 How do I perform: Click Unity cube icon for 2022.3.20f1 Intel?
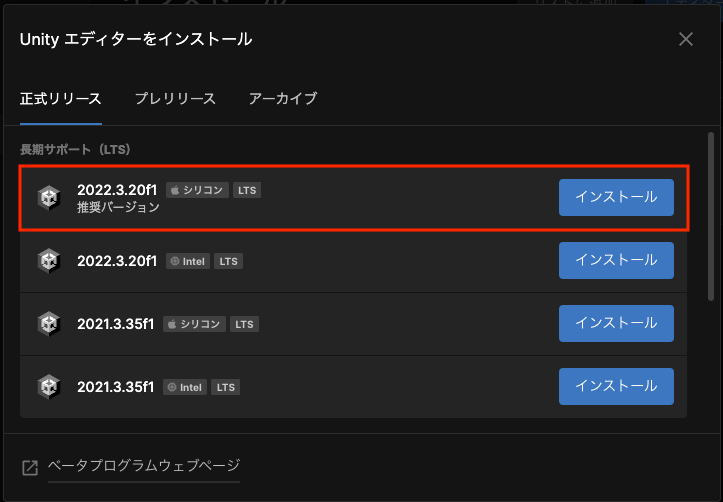click(49, 261)
